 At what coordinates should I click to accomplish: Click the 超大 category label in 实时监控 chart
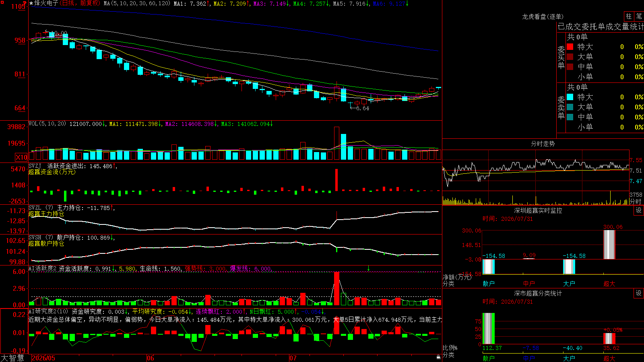(609, 284)
